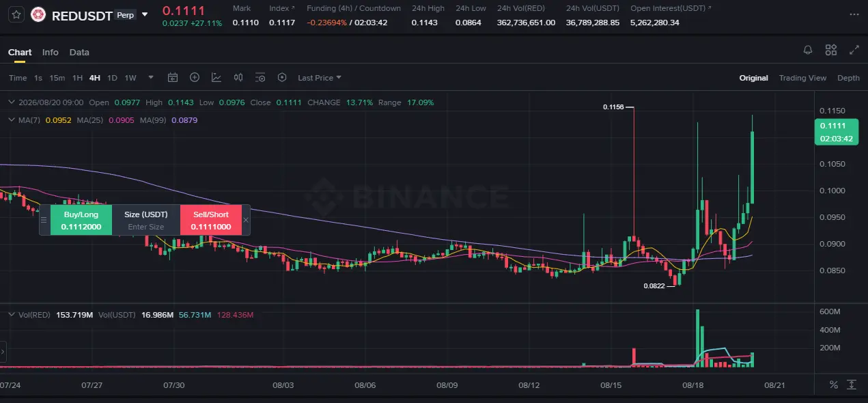Select the 1D interval
The height and width of the screenshot is (403, 868).
coord(112,78)
